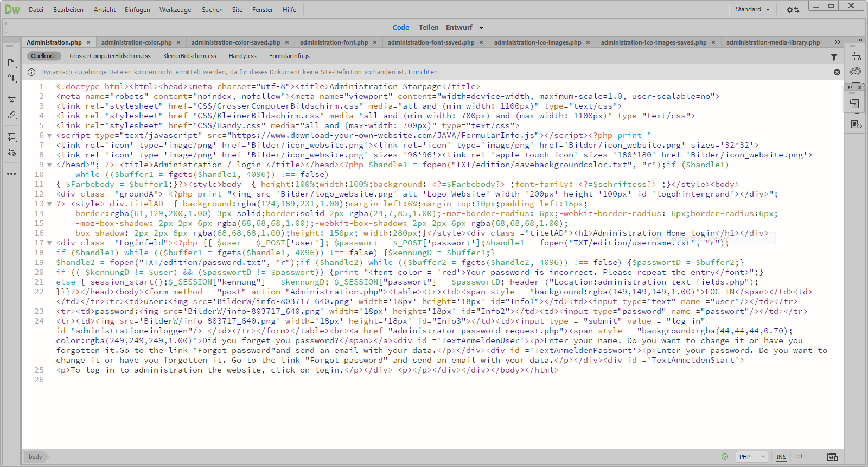The height and width of the screenshot is (467, 868).
Task: Open related file GrosserComputerBildschirm.css
Action: pyautogui.click(x=110, y=56)
